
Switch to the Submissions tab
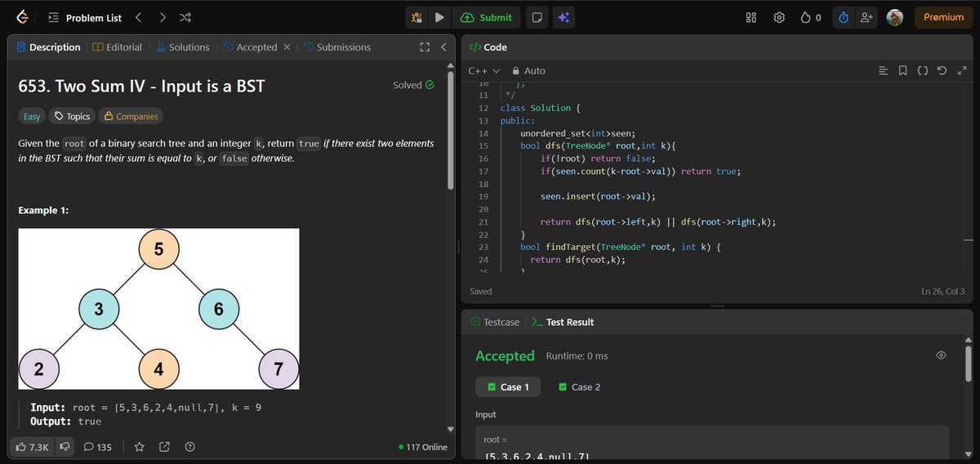tap(336, 47)
